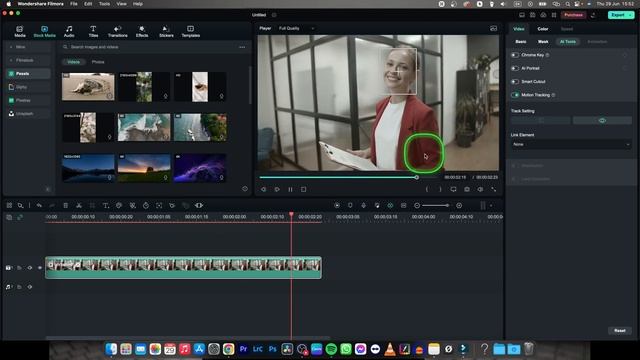Image resolution: width=640 pixels, height=360 pixels.
Task: Open the Stickers library tab
Action: [x=166, y=31]
